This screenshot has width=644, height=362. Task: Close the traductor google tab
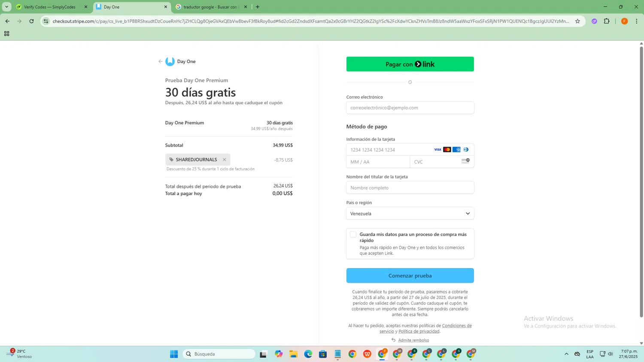(x=246, y=7)
